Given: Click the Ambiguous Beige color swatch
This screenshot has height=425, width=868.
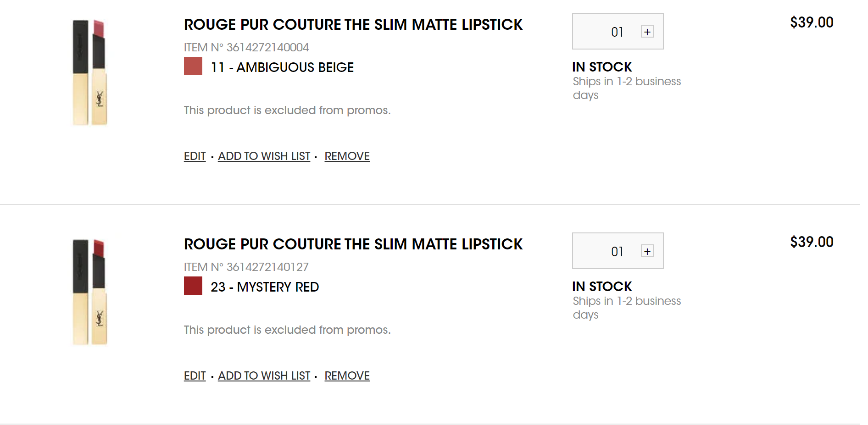Looking at the screenshot, I should 193,66.
